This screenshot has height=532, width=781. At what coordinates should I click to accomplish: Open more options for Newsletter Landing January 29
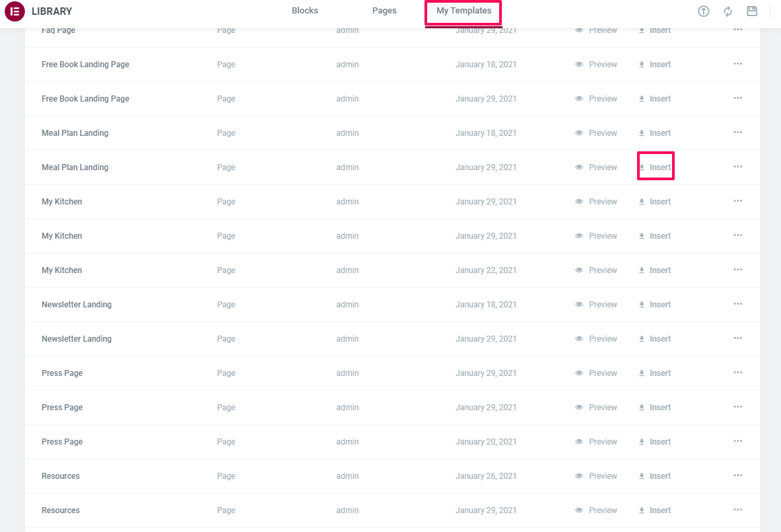(x=738, y=338)
